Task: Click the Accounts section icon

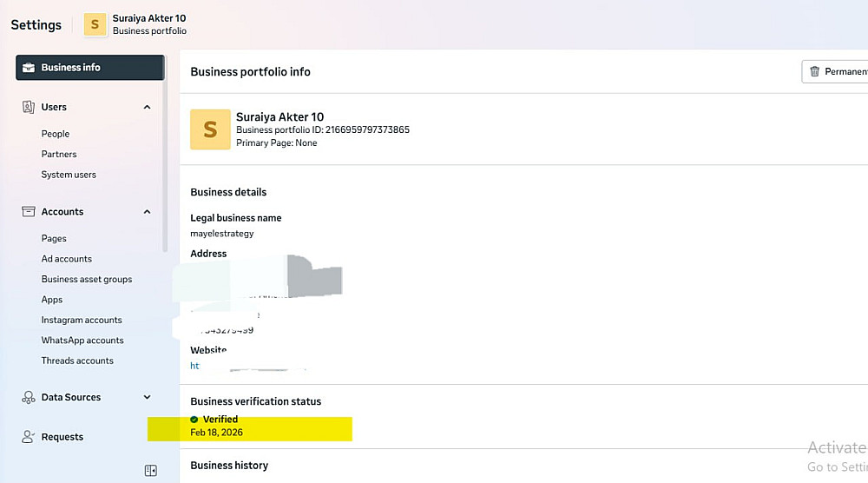Action: (x=29, y=212)
